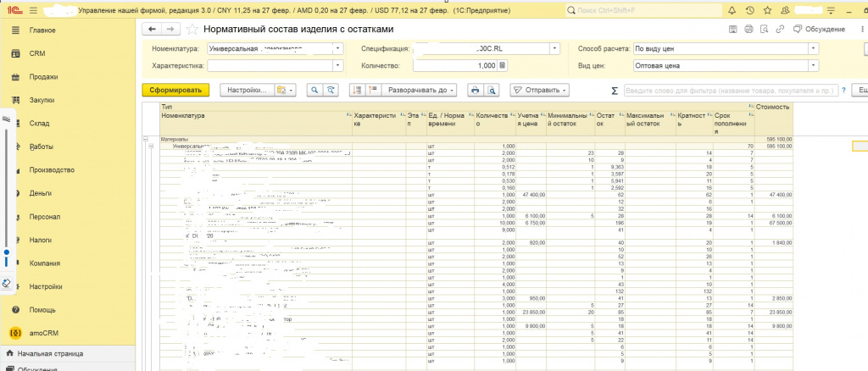Click the print icon in report toolbar
The height and width of the screenshot is (371, 868).
(476, 90)
